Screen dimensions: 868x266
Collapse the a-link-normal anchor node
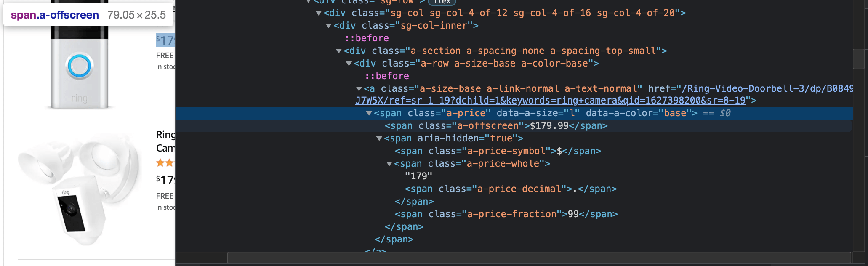pos(359,89)
